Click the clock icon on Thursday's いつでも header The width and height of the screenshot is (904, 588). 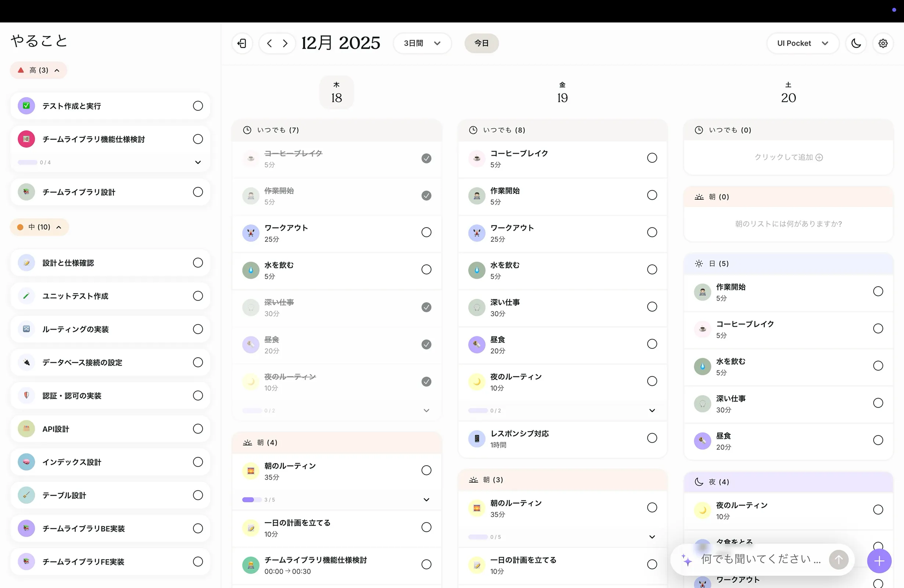(247, 129)
